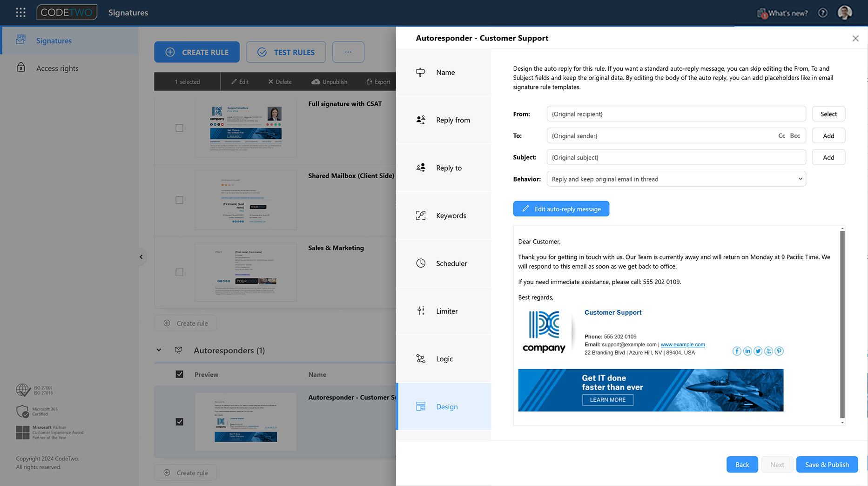Screen dimensions: 868x486
Task: Tick the Sales & Marketing rule checkbox
Action: click(x=179, y=272)
